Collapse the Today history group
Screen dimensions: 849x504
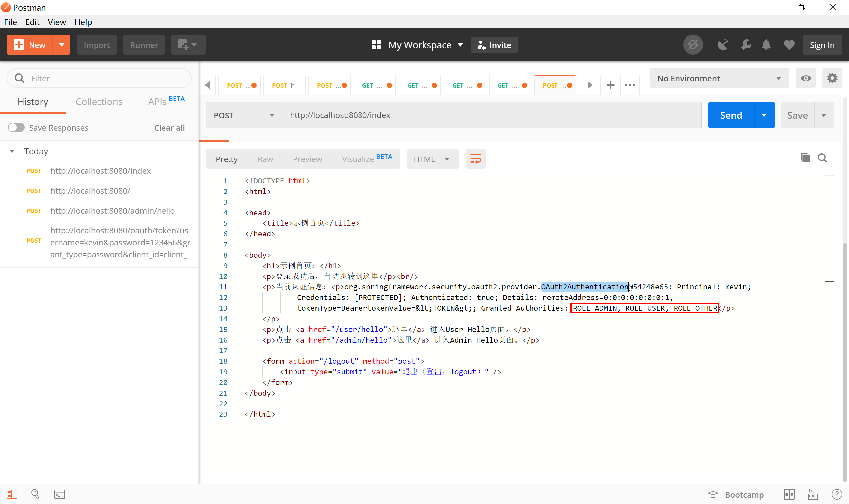12,151
